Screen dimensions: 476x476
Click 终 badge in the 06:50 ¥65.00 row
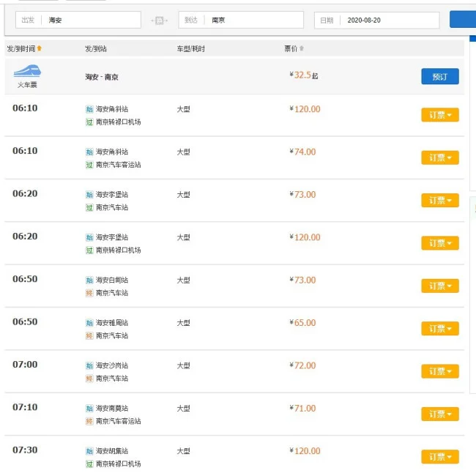[x=89, y=336]
